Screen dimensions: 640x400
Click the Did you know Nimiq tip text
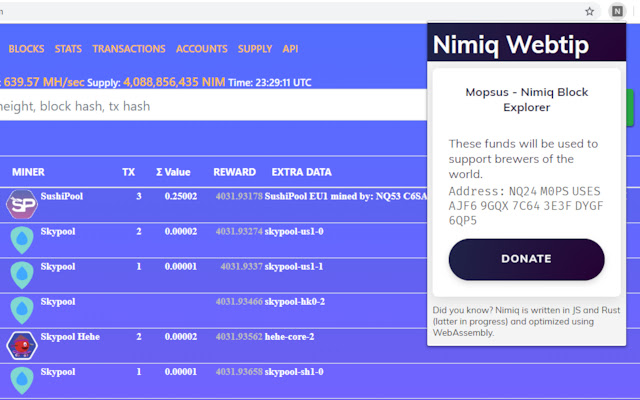coord(526,321)
